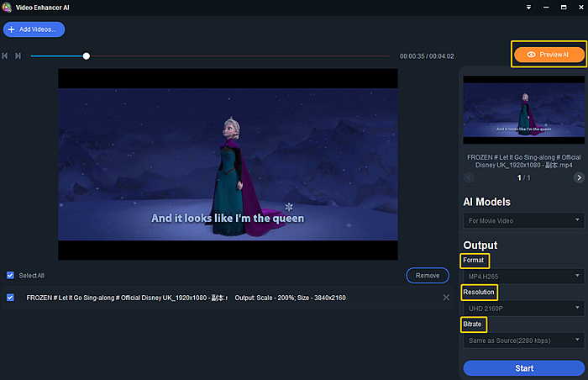Toggle the Select All checkbox
The height and width of the screenshot is (380, 588).
tap(10, 275)
